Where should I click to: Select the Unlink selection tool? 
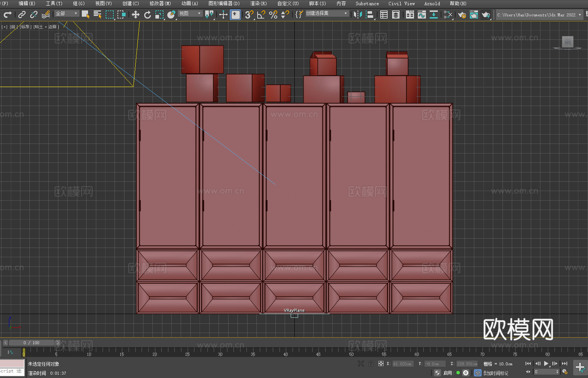click(34, 14)
